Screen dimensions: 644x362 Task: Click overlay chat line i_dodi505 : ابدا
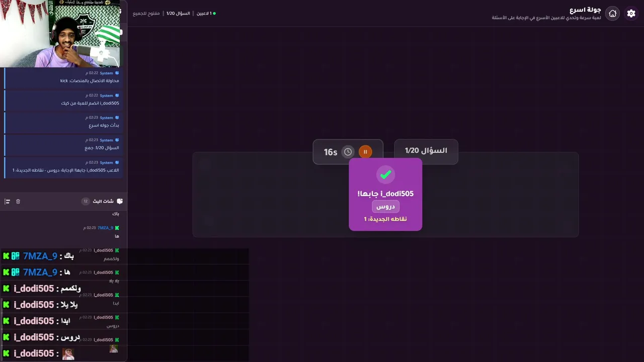(36, 321)
